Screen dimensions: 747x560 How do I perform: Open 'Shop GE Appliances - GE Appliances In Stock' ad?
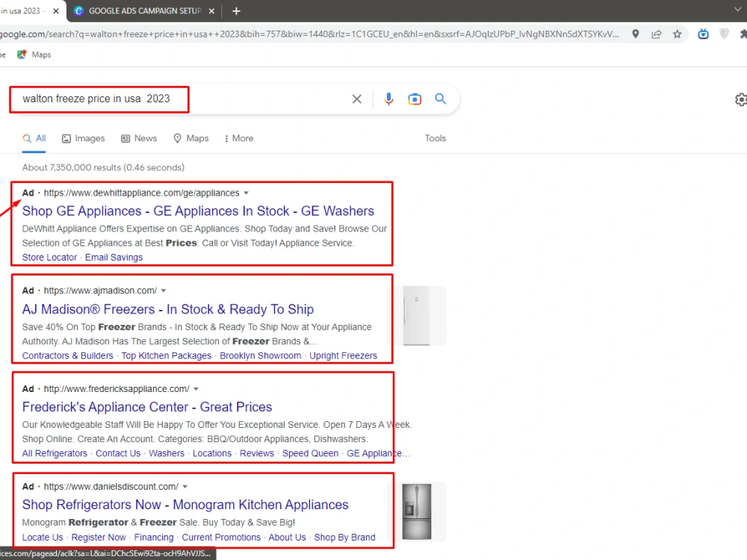pos(198,211)
